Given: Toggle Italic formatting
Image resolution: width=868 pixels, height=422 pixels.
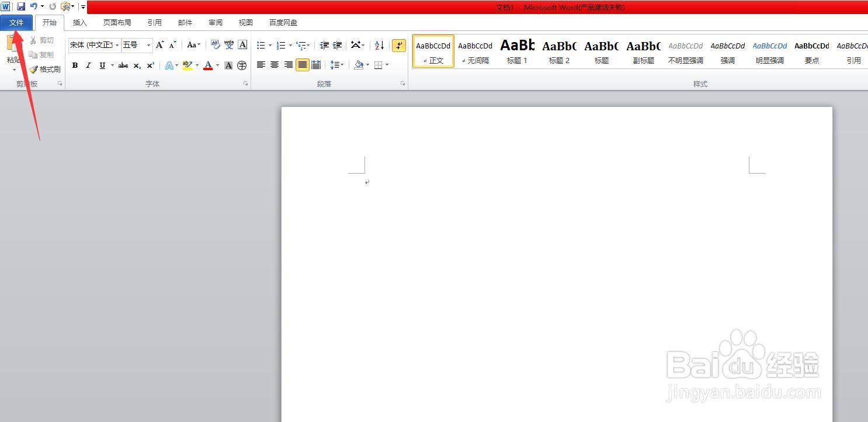Looking at the screenshot, I should pos(89,65).
